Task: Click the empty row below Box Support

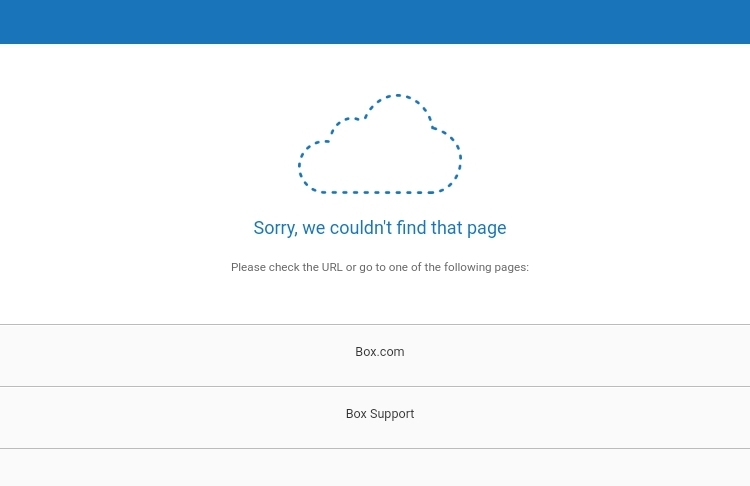Action: tap(375, 468)
